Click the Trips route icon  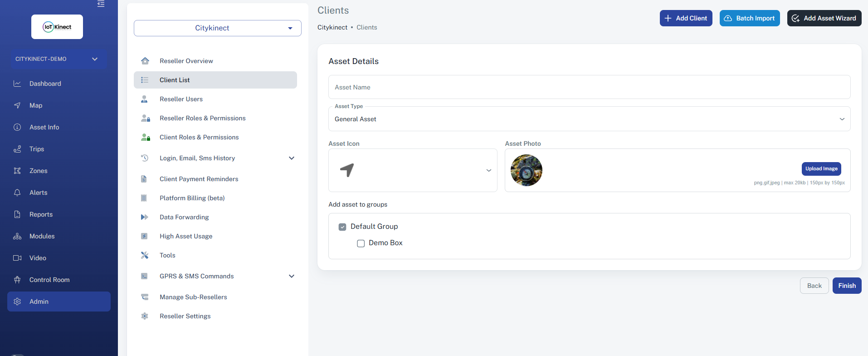(17, 149)
